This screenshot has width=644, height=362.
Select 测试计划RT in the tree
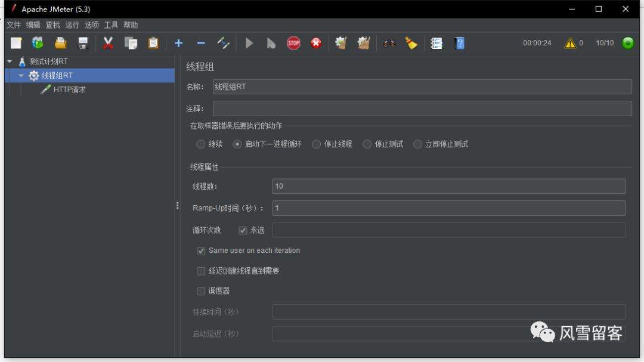(48, 61)
